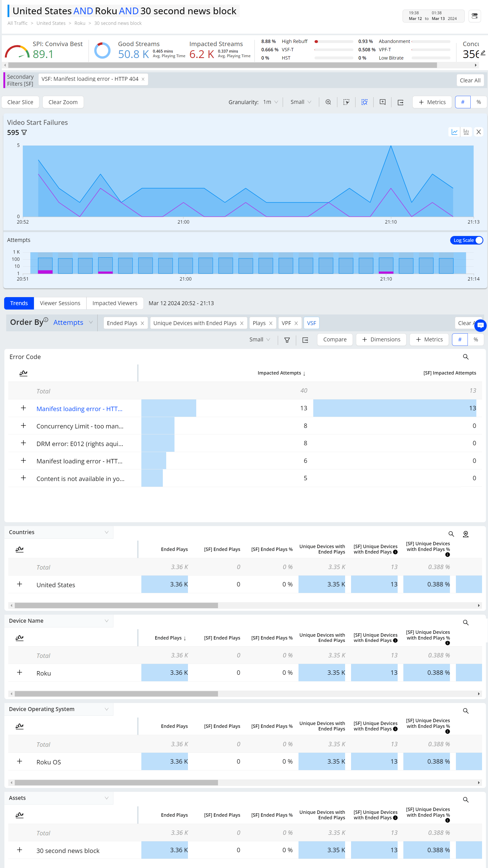Open the Small size dropdown in chart toolbar
Viewport: 488px width, 868px height.
point(301,102)
